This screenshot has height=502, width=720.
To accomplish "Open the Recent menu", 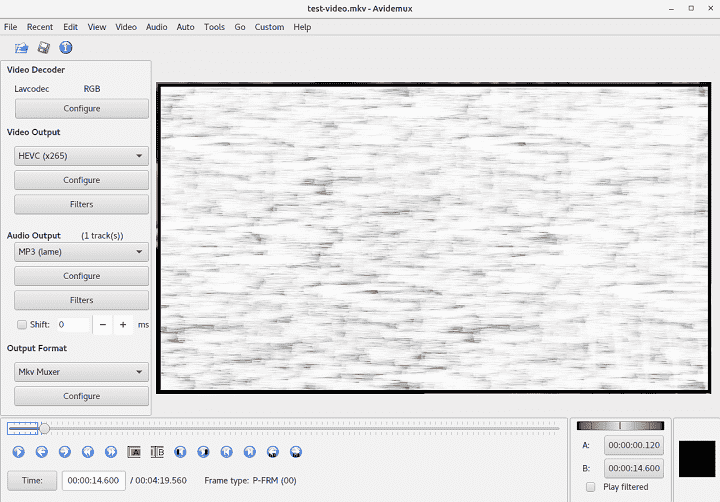I will pos(40,27).
